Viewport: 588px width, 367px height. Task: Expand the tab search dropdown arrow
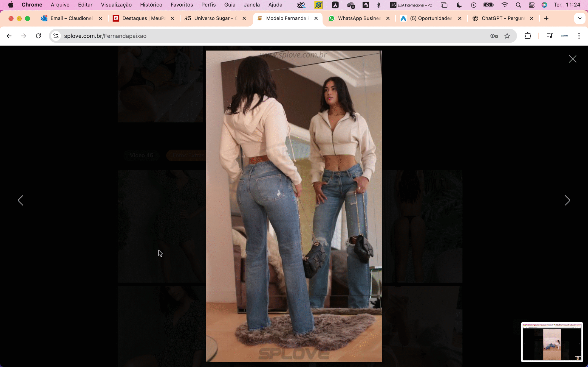(580, 18)
